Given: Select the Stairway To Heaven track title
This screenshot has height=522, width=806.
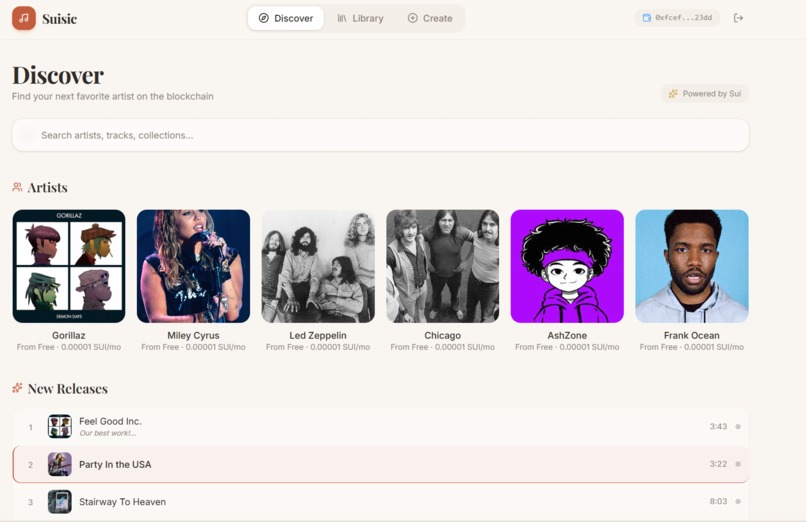Looking at the screenshot, I should (122, 502).
